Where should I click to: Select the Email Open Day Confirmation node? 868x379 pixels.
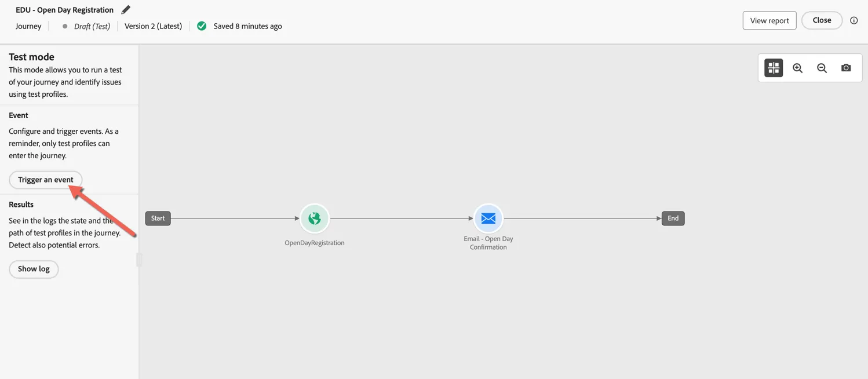(x=488, y=218)
